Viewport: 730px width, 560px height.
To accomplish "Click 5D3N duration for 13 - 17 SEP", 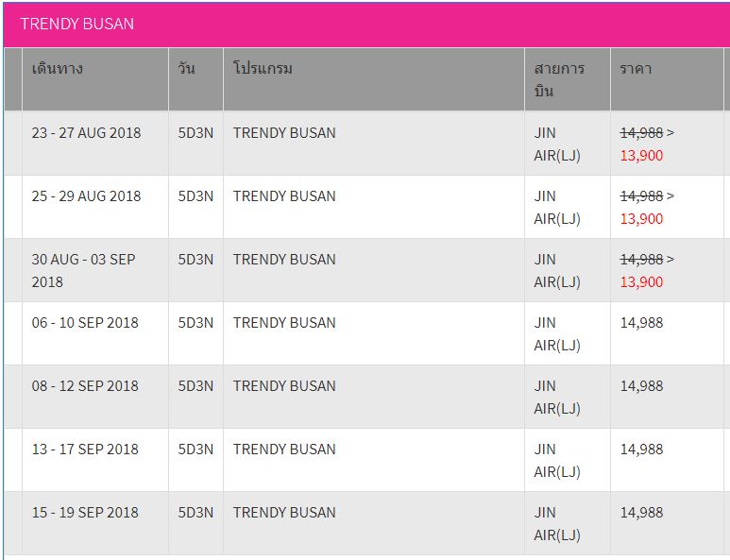I will [195, 450].
